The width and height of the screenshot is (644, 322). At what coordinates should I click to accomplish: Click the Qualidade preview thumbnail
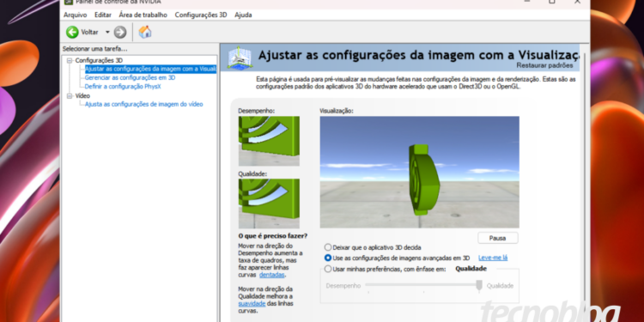[x=269, y=204]
